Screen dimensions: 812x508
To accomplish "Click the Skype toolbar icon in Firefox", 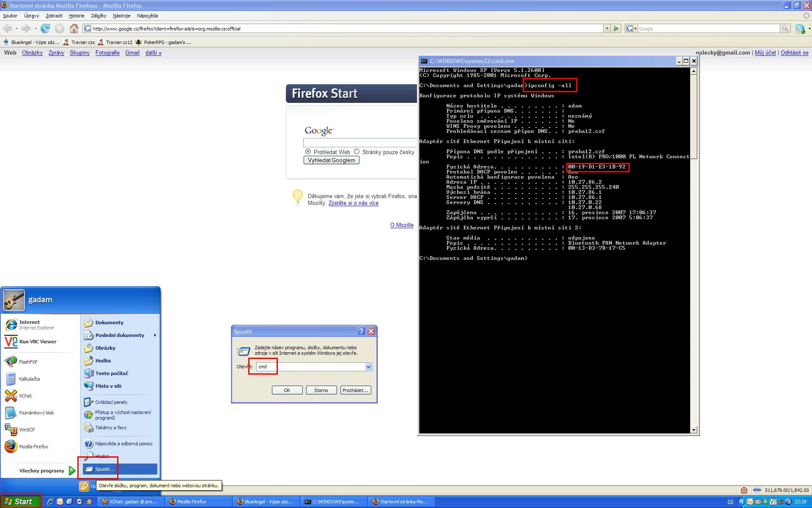I will tap(799, 29).
